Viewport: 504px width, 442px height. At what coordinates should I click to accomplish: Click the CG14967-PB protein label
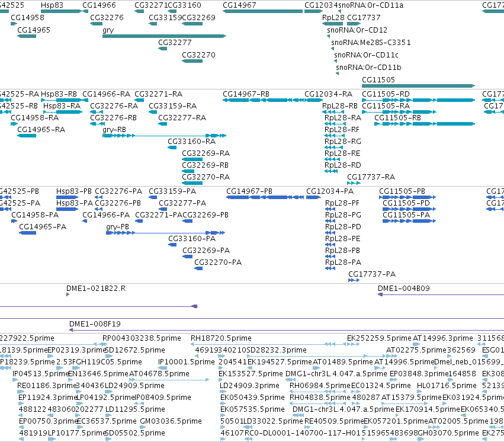click(x=249, y=191)
